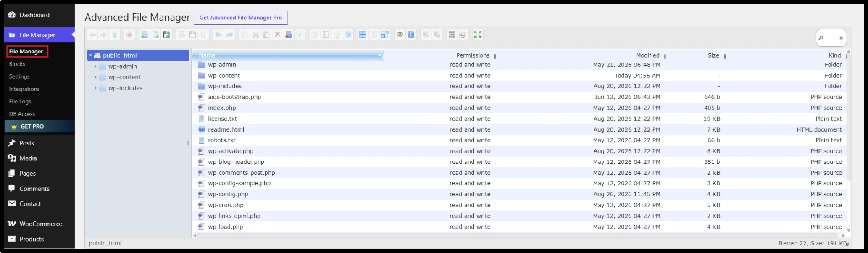Click the blue get info icon
Screen dimensions: 868x253
[x=411, y=34]
